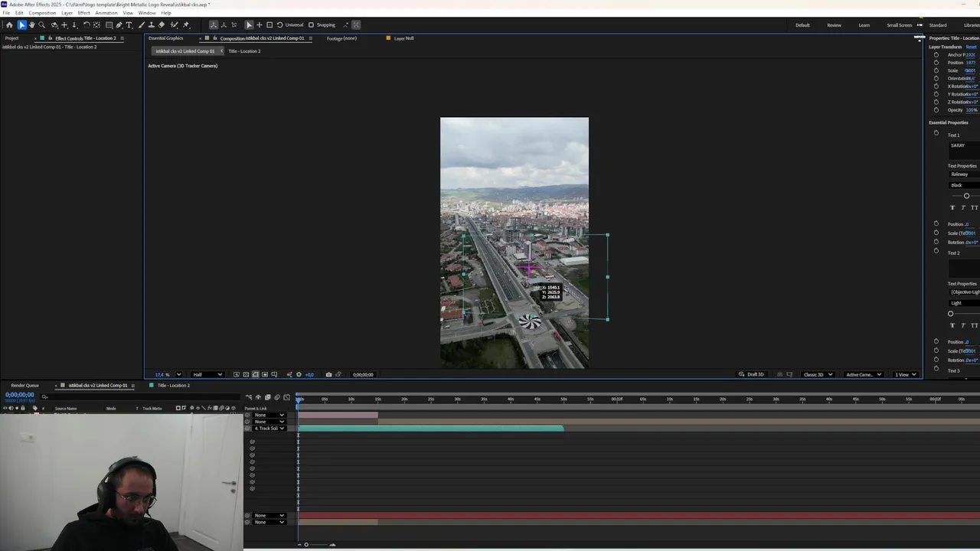Select the Local Axis mode icon

pyautogui.click(x=214, y=25)
